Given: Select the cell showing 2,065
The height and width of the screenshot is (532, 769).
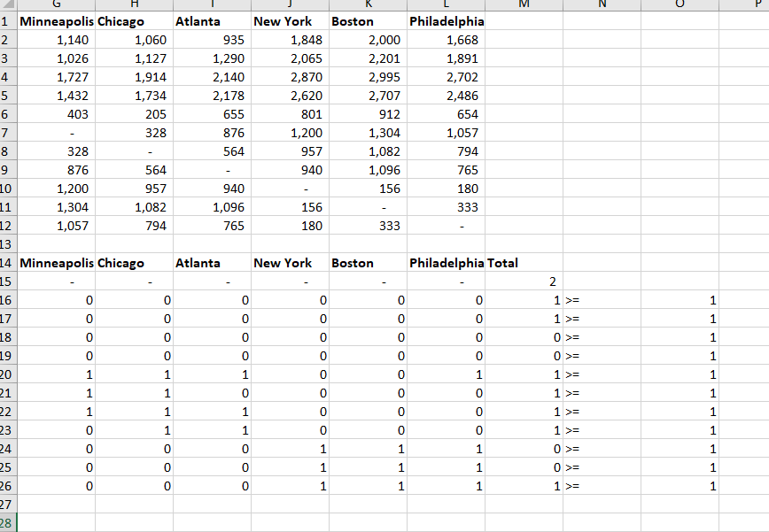Looking at the screenshot, I should [290, 58].
